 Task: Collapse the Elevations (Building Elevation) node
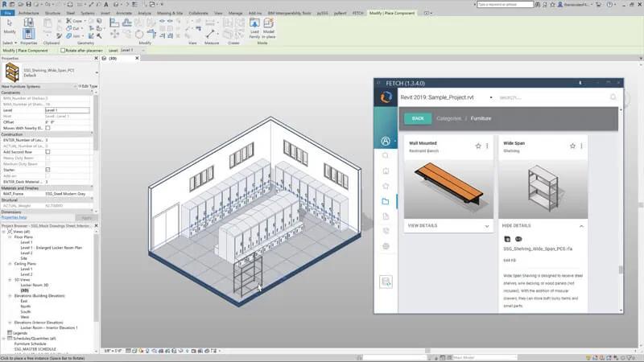pos(10,295)
